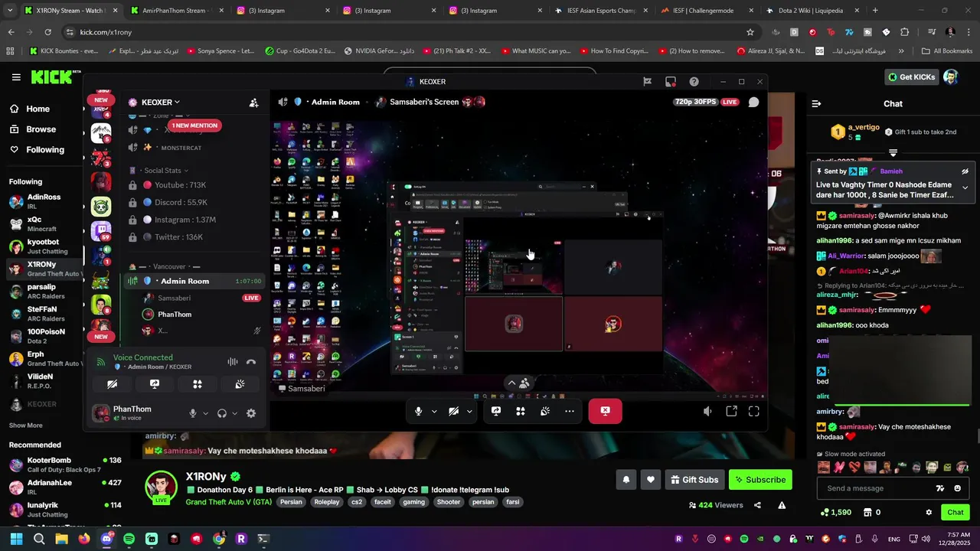Open the chat bubble in Admin Room

pos(753,102)
